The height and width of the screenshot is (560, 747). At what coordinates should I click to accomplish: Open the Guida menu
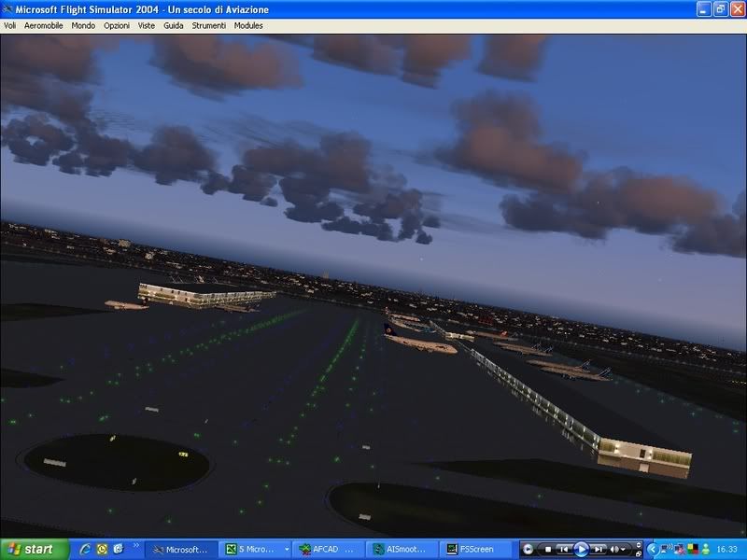174,26
